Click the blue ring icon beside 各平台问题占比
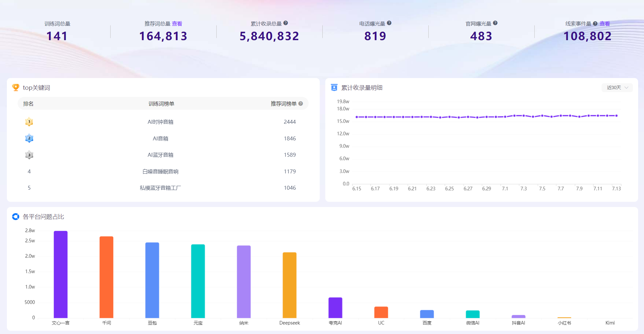644x334 pixels. click(16, 216)
